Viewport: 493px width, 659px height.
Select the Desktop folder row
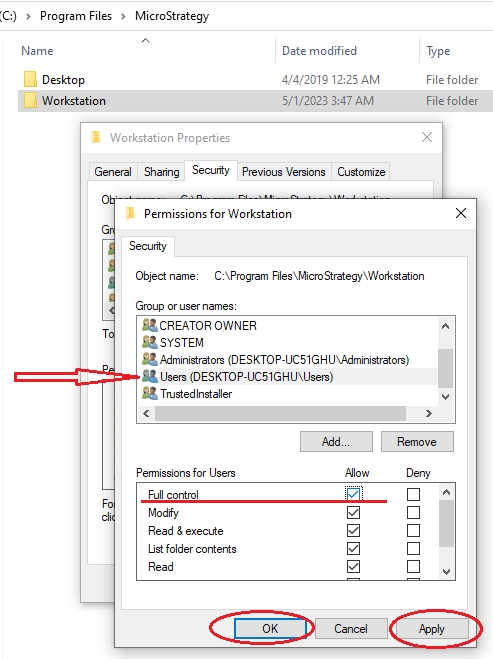click(255, 79)
